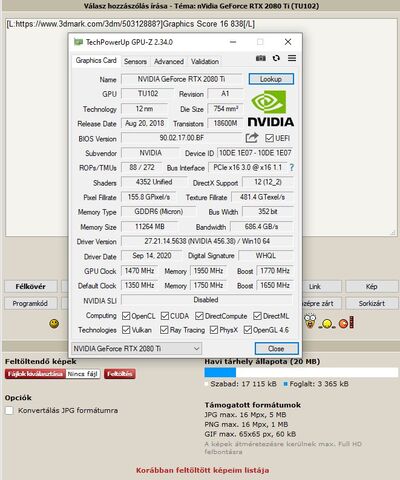
Task: Click the Transistors 18600M value
Action: pyautogui.click(x=226, y=123)
